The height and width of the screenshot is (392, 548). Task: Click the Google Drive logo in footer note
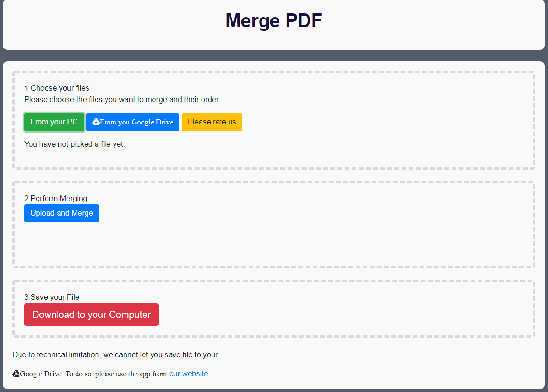16,374
